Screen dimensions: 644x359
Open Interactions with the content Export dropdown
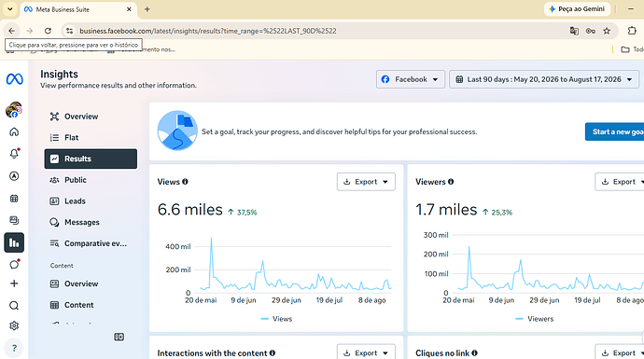pyautogui.click(x=366, y=352)
